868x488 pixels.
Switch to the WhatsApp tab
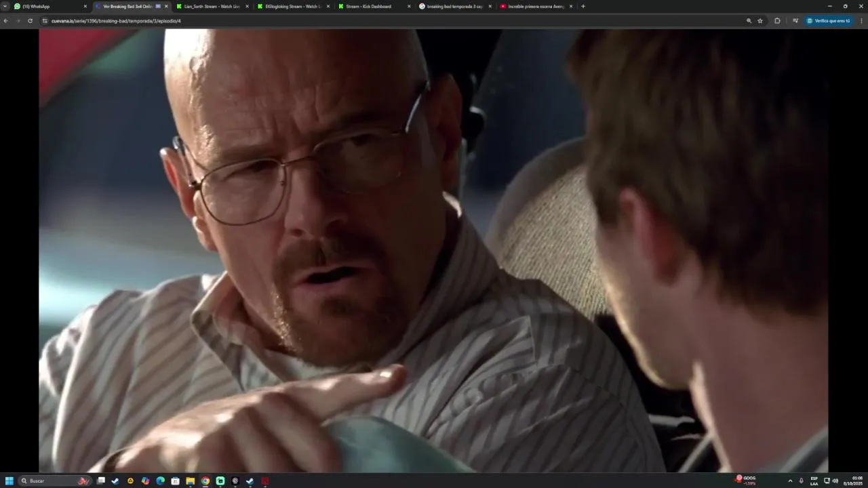(x=51, y=6)
